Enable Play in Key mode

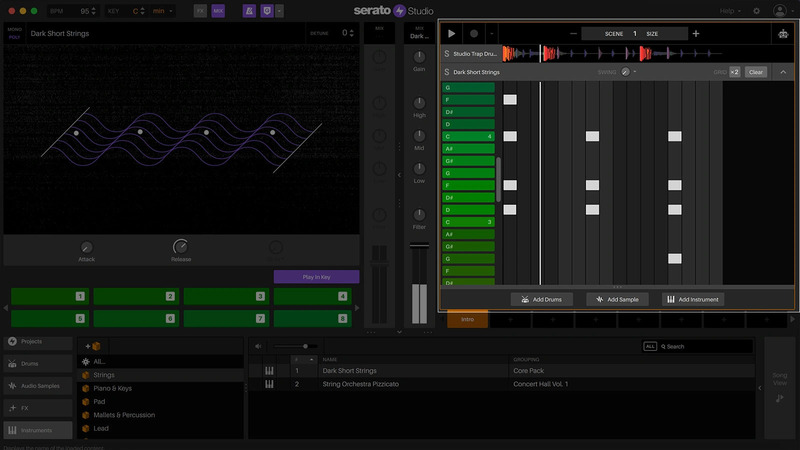(316, 277)
